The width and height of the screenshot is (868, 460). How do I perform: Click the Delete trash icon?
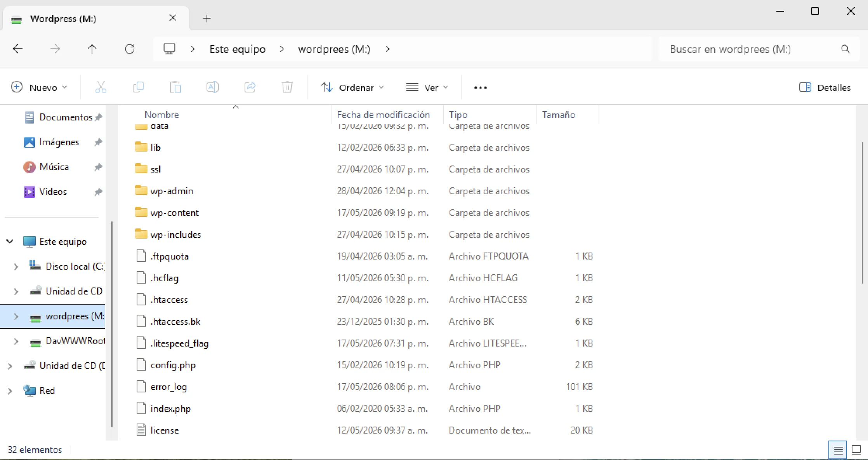[x=287, y=87]
